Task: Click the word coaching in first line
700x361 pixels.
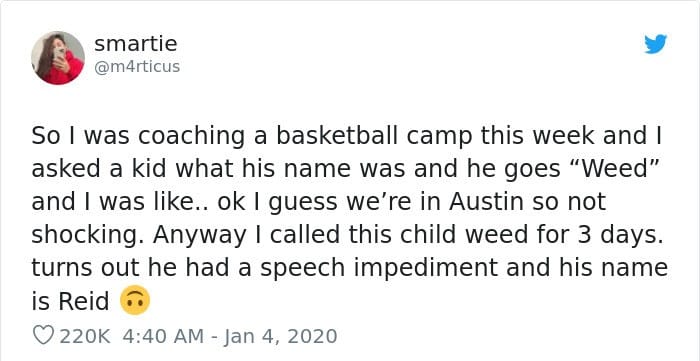Action: point(192,138)
